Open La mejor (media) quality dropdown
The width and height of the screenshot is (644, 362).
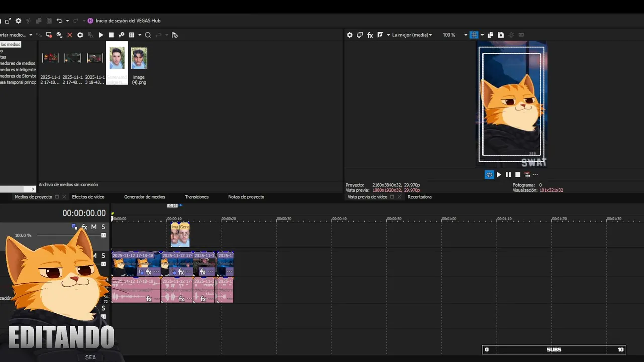click(x=412, y=35)
